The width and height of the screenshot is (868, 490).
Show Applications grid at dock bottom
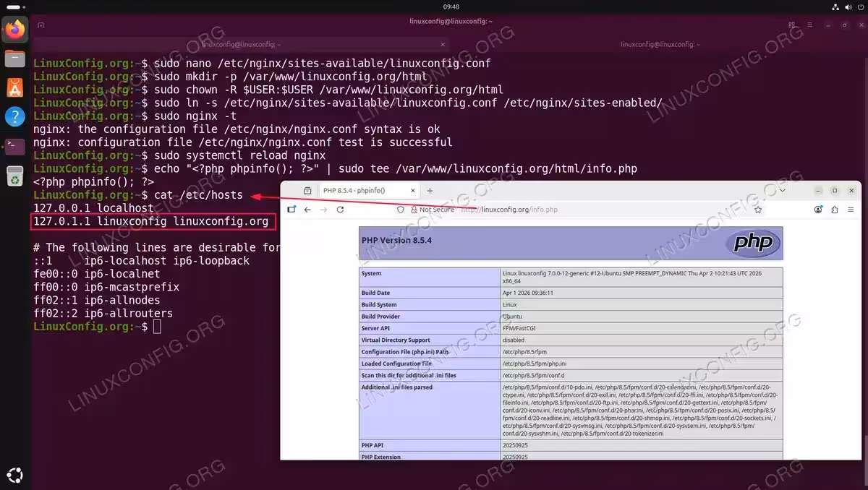click(x=14, y=475)
